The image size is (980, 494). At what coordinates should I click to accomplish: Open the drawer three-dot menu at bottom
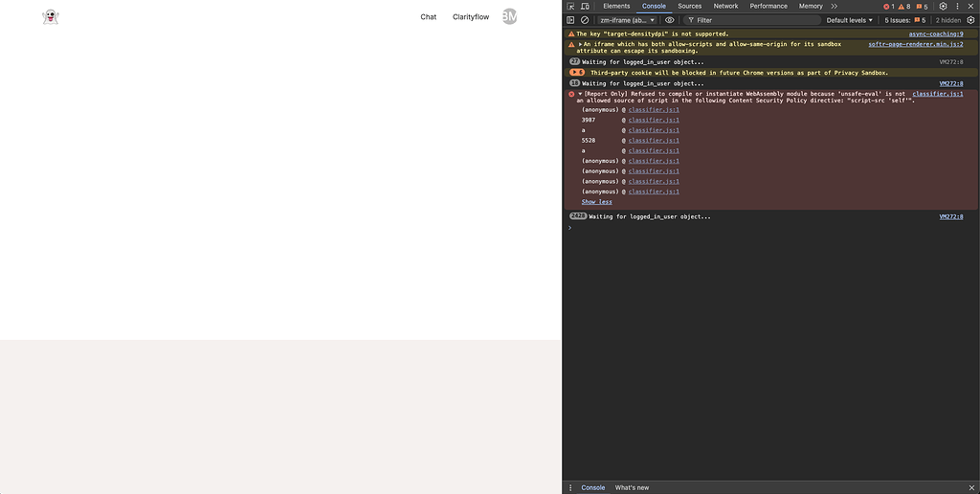click(x=570, y=487)
